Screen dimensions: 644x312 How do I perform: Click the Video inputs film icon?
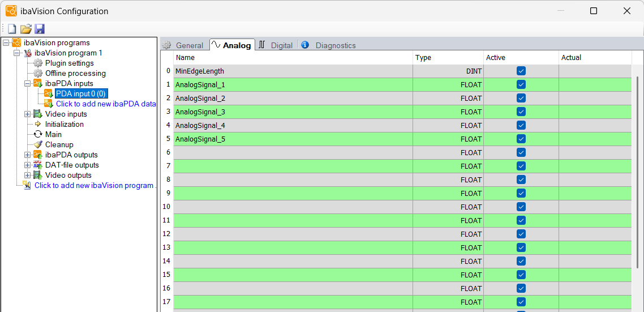click(x=38, y=114)
